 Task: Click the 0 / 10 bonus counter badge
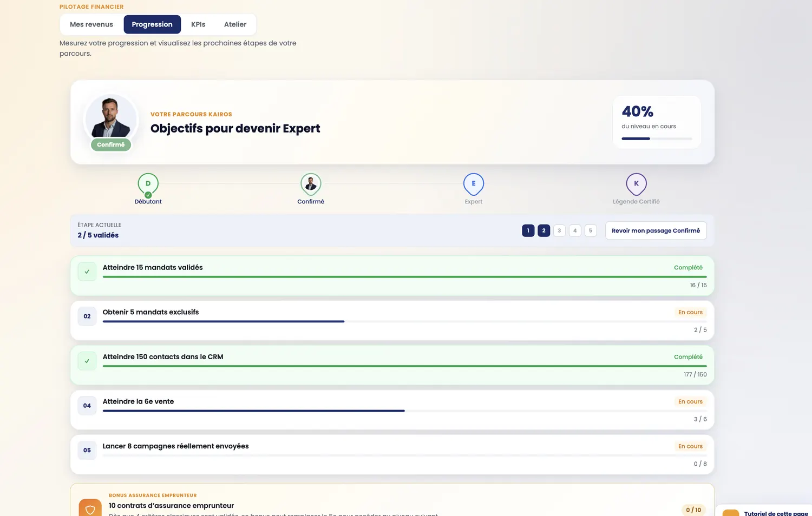693,510
